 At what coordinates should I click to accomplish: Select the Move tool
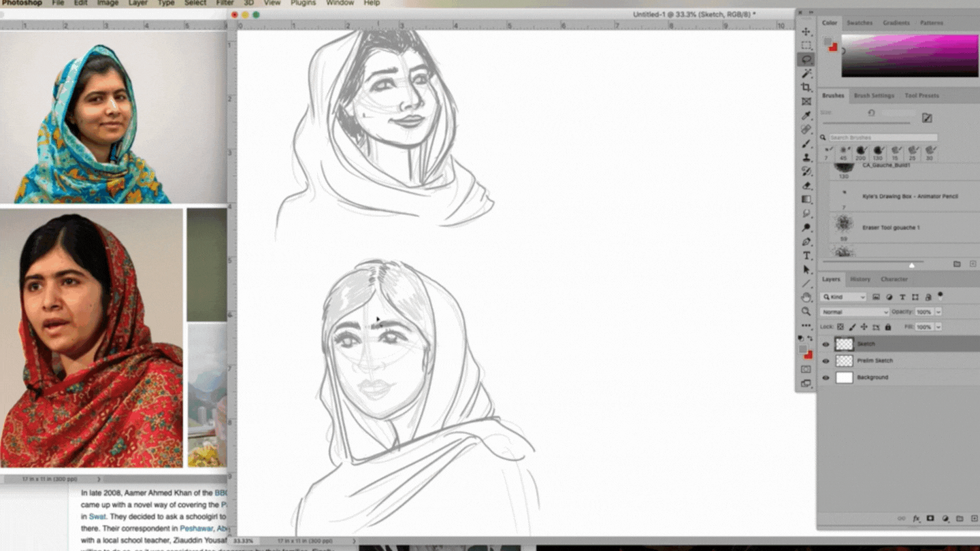pos(806,31)
